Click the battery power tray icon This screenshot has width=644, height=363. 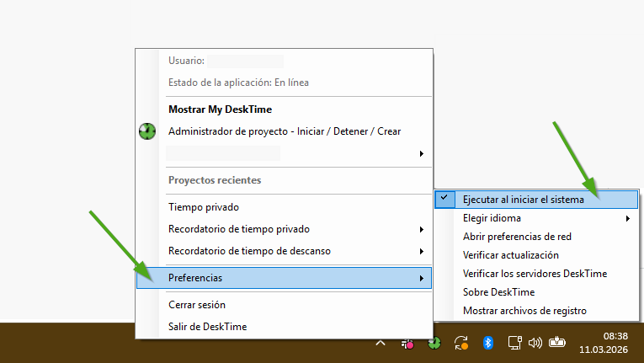pyautogui.click(x=557, y=343)
